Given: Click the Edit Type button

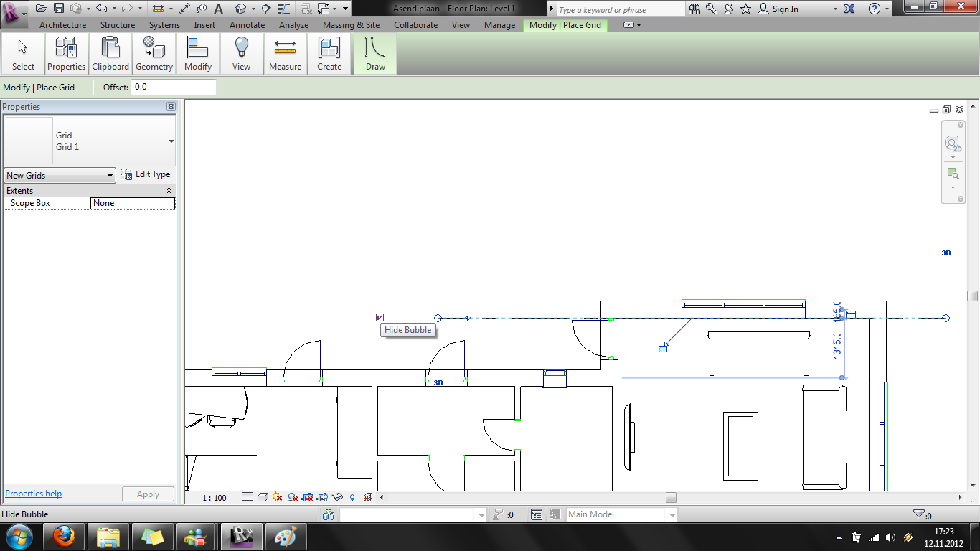Looking at the screenshot, I should [x=146, y=174].
